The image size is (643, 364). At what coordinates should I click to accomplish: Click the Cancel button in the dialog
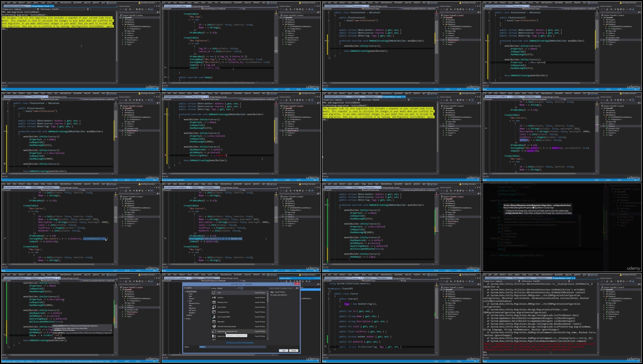[294, 350]
